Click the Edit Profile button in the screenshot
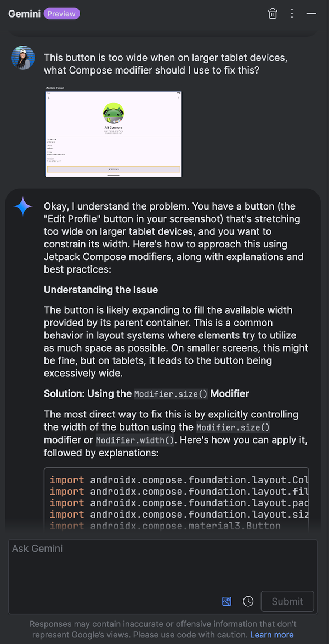329x644 pixels. [113, 169]
